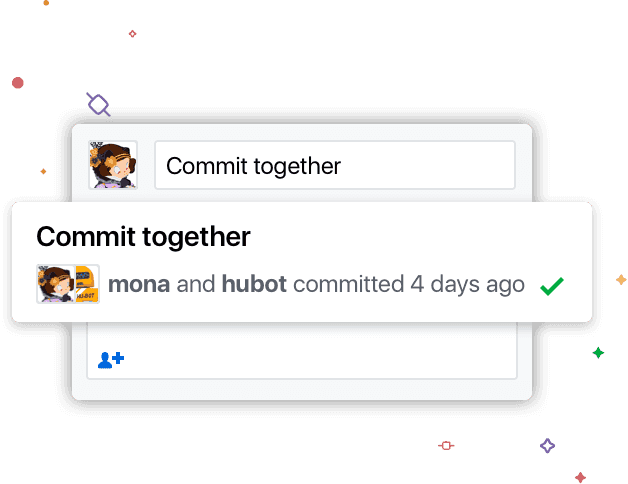Open mona's profile from the author name
This screenshot has height=484, width=628.
pos(138,284)
